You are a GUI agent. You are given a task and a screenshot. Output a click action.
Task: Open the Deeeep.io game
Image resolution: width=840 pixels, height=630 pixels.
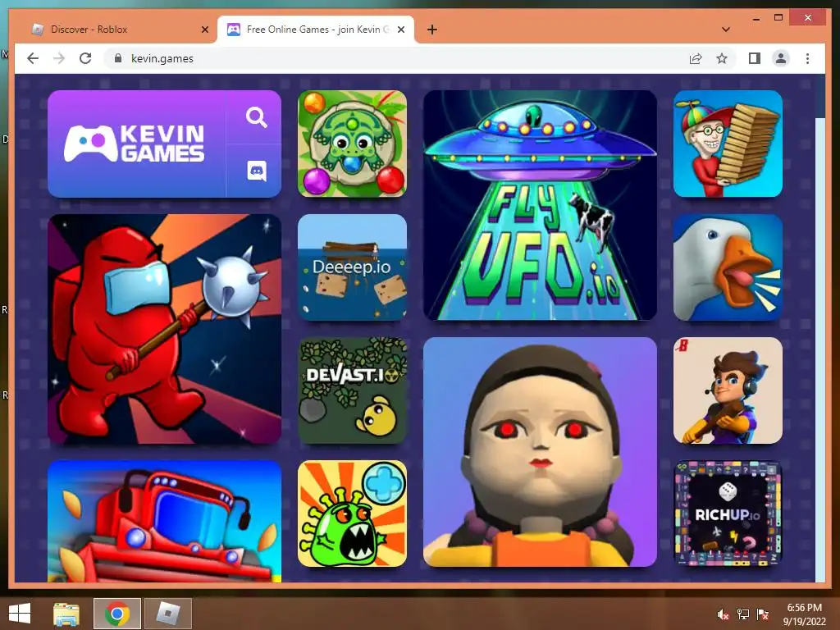click(352, 267)
